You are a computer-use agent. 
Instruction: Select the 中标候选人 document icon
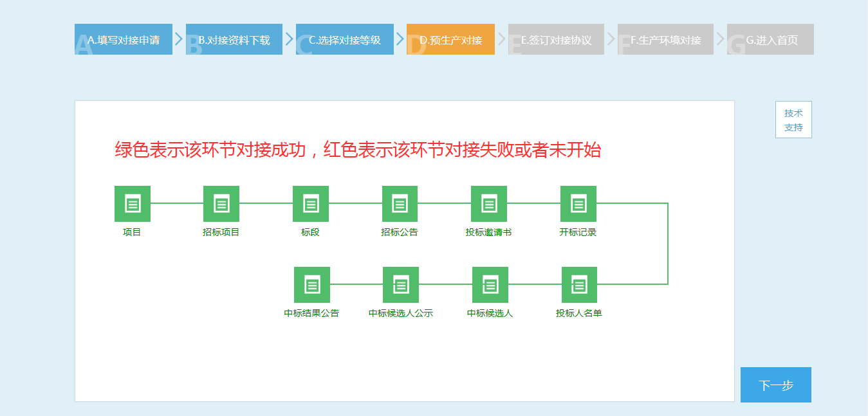[x=490, y=284]
